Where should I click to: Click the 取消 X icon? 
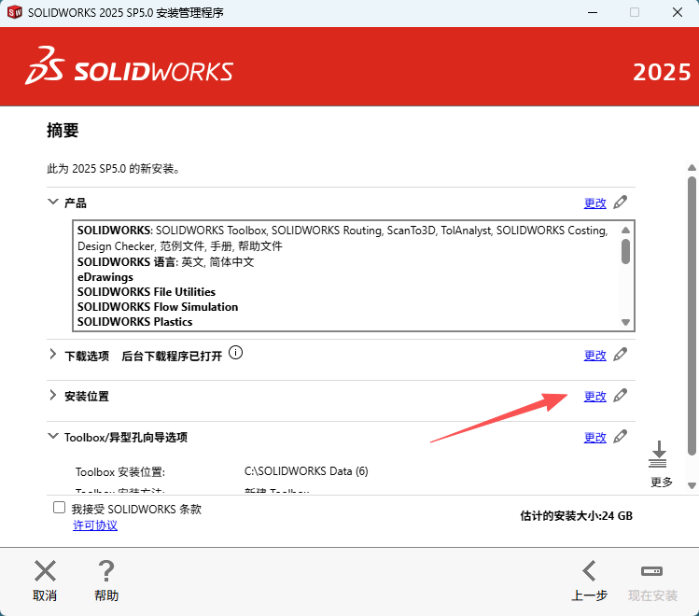pos(45,571)
